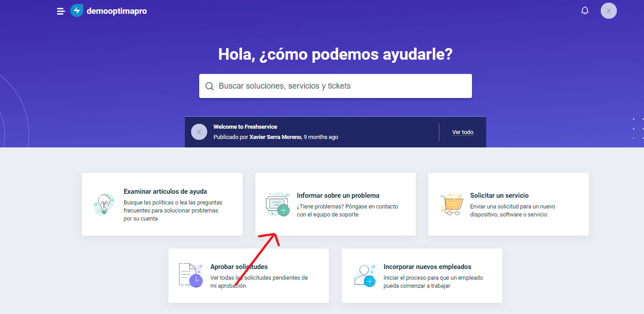Open Solicitar un servicio
This screenshot has width=644, height=314.
coord(499,196)
